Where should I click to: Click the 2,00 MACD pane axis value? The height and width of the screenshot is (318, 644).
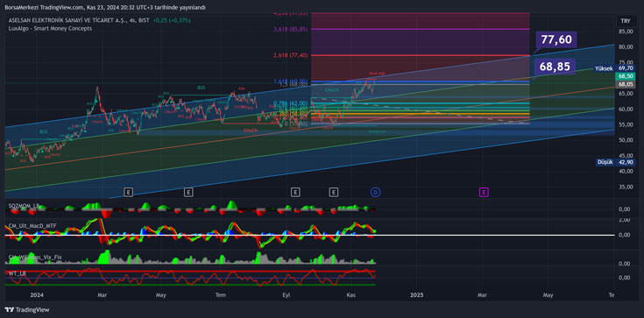point(624,220)
